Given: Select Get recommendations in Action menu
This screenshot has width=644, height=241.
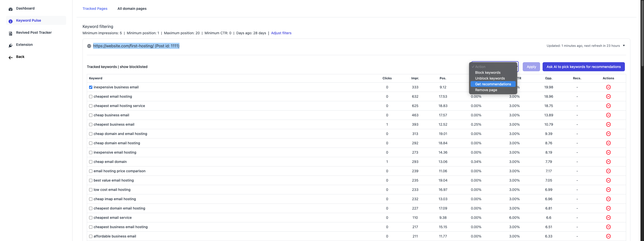Looking at the screenshot, I should click(x=493, y=84).
